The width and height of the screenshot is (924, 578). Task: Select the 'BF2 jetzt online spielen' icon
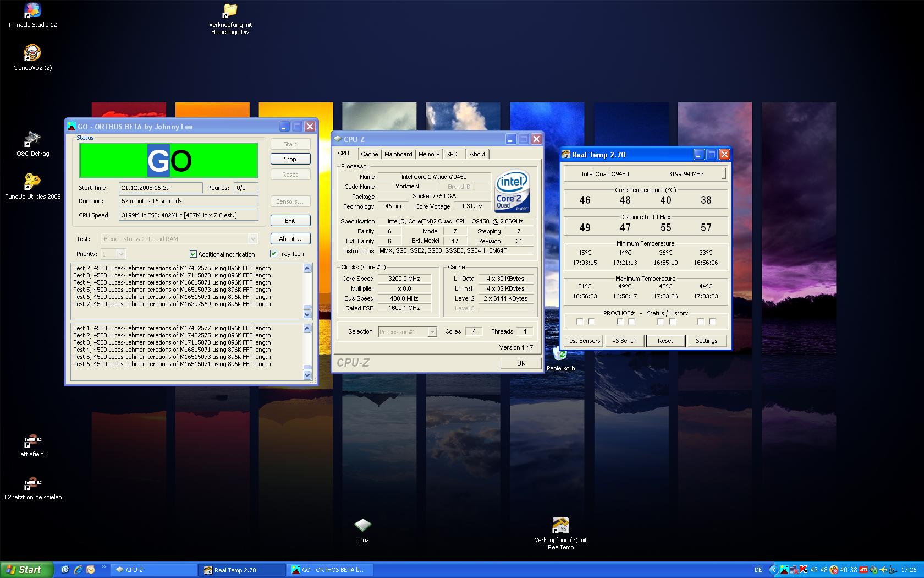coord(32,488)
